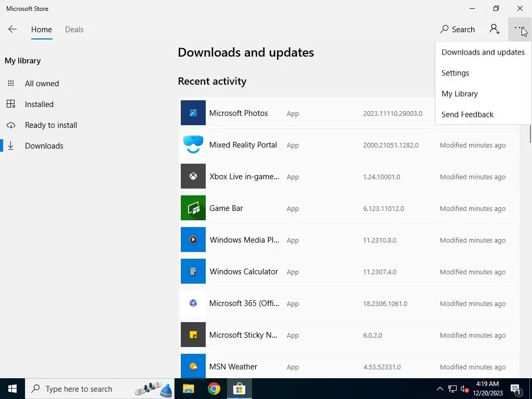Click Modified minutes ago for Xbox Live row
This screenshot has height=399, width=532.
(473, 177)
